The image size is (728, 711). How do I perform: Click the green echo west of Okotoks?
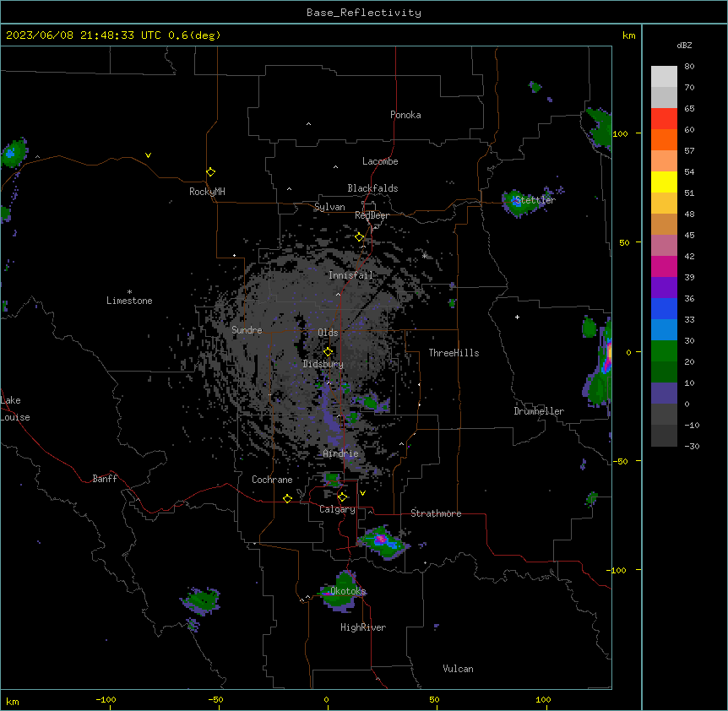(201, 600)
